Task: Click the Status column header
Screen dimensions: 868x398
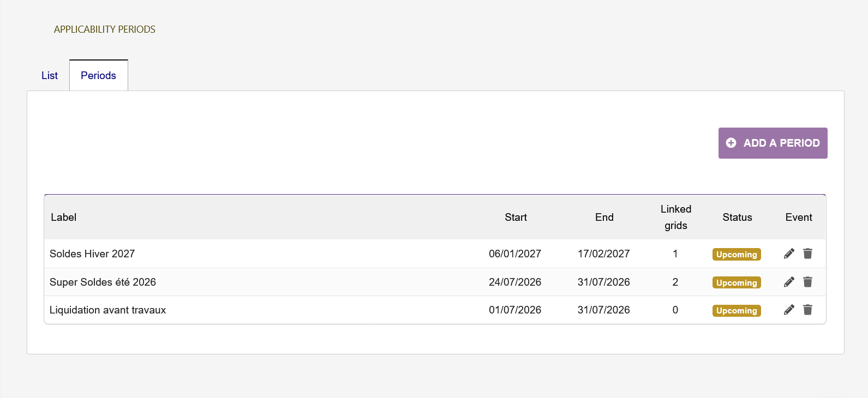Action: click(737, 218)
